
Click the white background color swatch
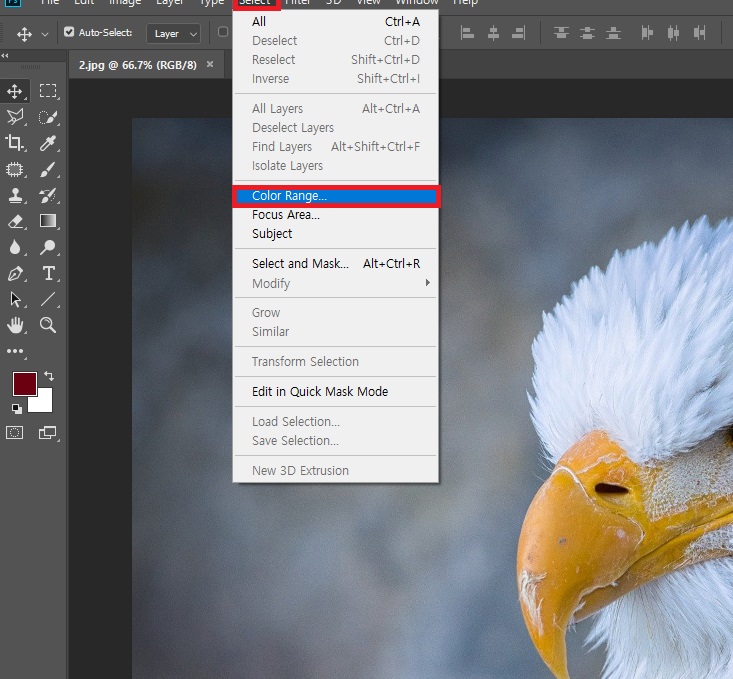45,403
